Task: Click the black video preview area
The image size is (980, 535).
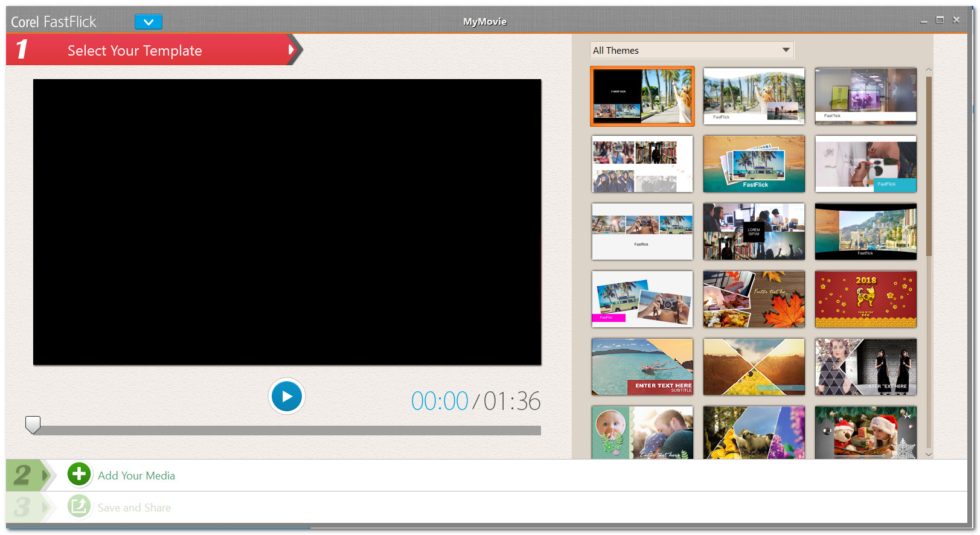Action: 287,222
